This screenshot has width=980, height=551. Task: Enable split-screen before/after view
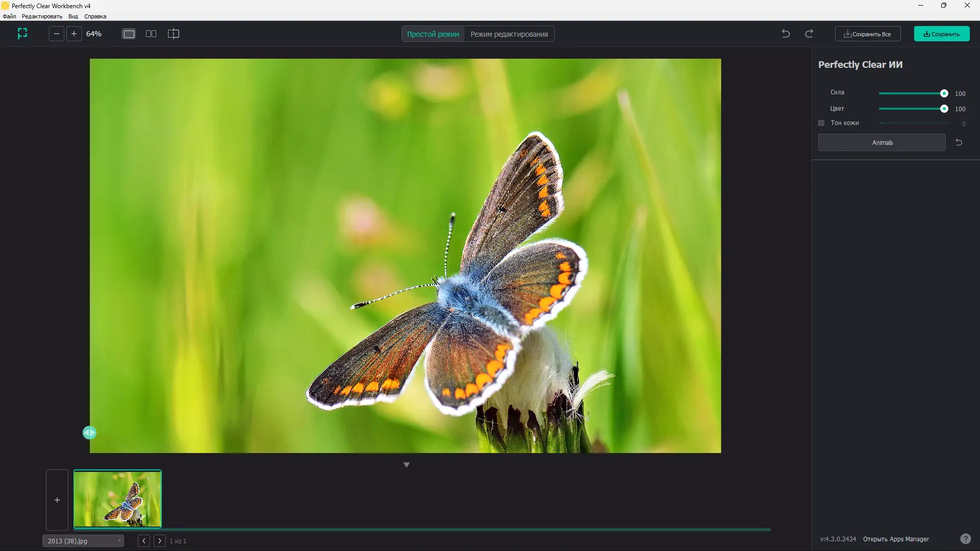pos(174,34)
